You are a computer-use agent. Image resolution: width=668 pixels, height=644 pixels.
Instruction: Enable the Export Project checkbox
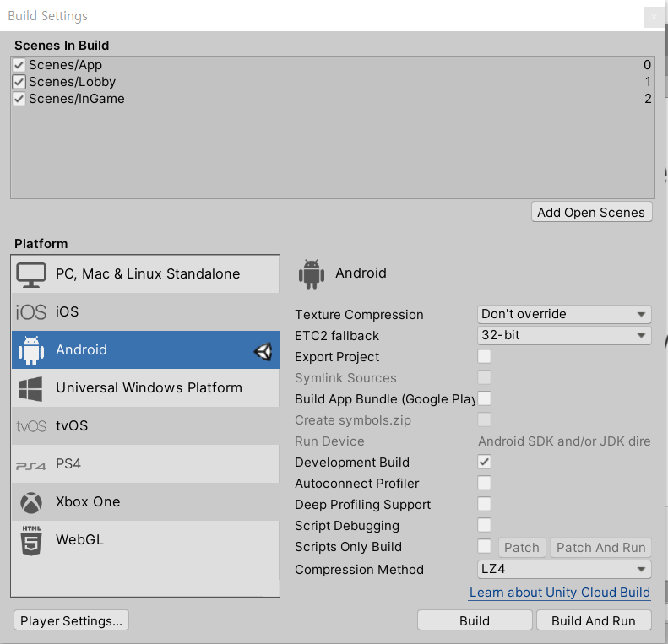(485, 356)
